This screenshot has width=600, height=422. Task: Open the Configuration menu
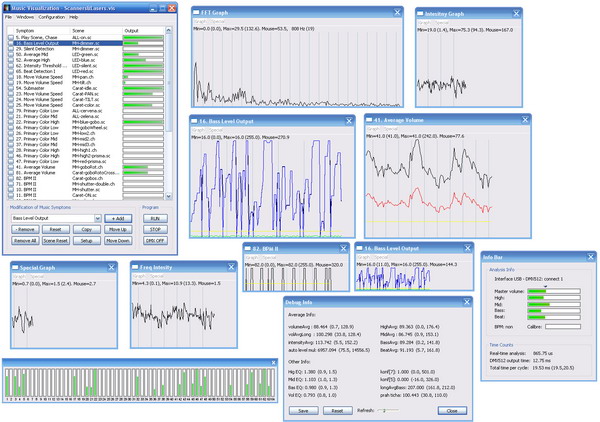coord(52,17)
